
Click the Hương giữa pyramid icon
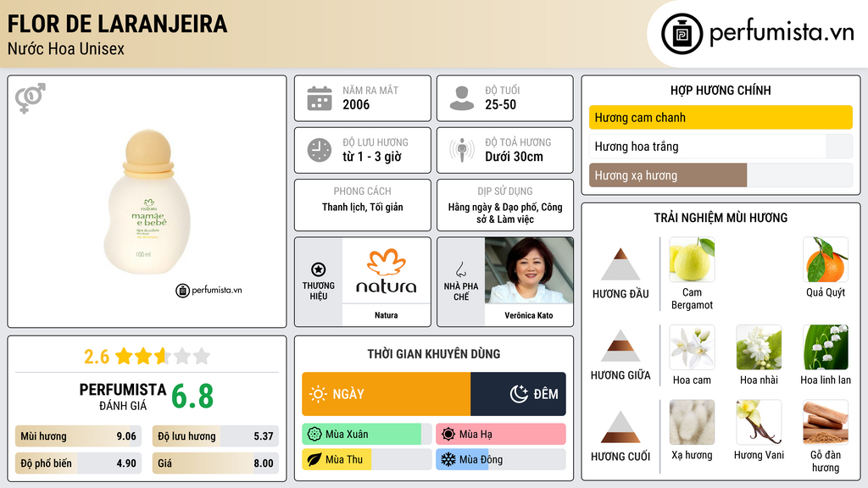point(620,346)
